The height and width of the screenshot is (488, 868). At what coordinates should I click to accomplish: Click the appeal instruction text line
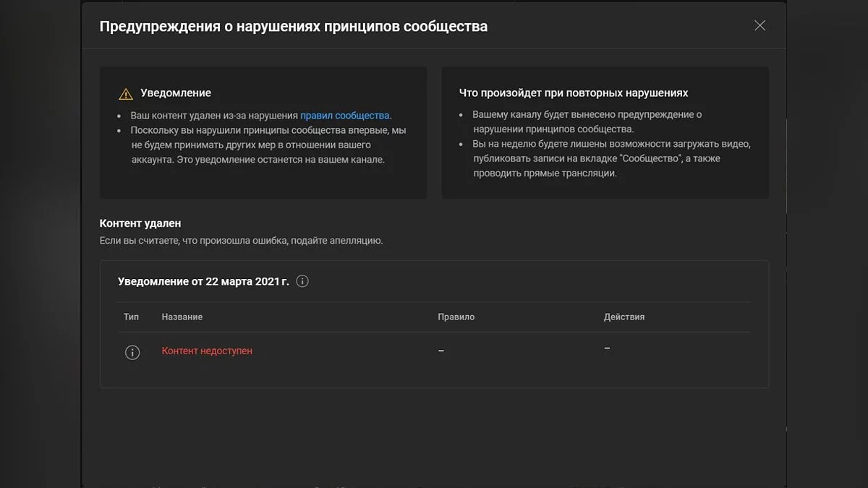pos(241,240)
